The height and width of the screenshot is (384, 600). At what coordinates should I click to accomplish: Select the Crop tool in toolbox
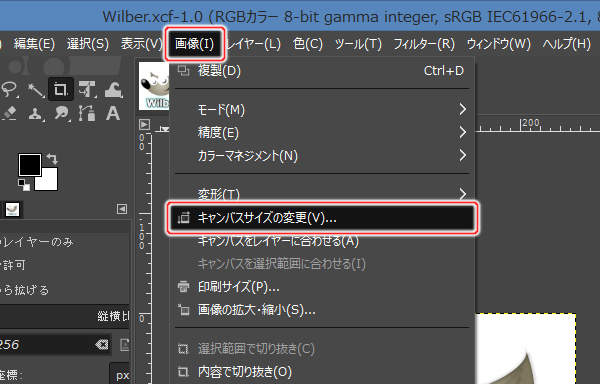click(x=60, y=89)
